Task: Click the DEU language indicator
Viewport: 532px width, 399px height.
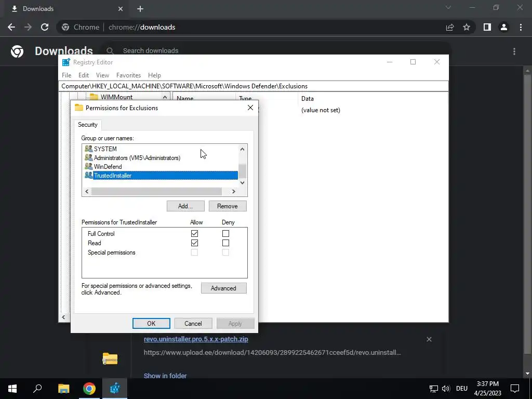Action: 462,389
